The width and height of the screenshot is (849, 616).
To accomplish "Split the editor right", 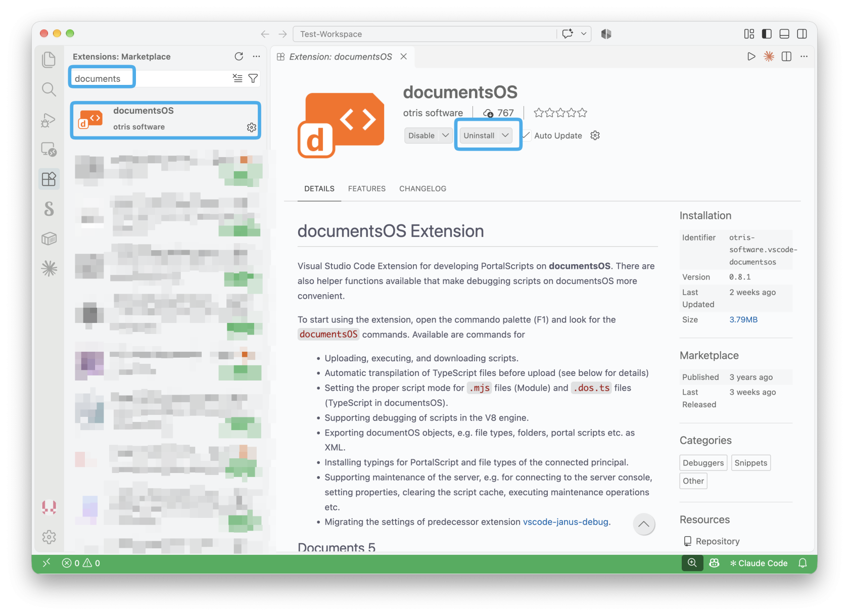I will [x=786, y=56].
